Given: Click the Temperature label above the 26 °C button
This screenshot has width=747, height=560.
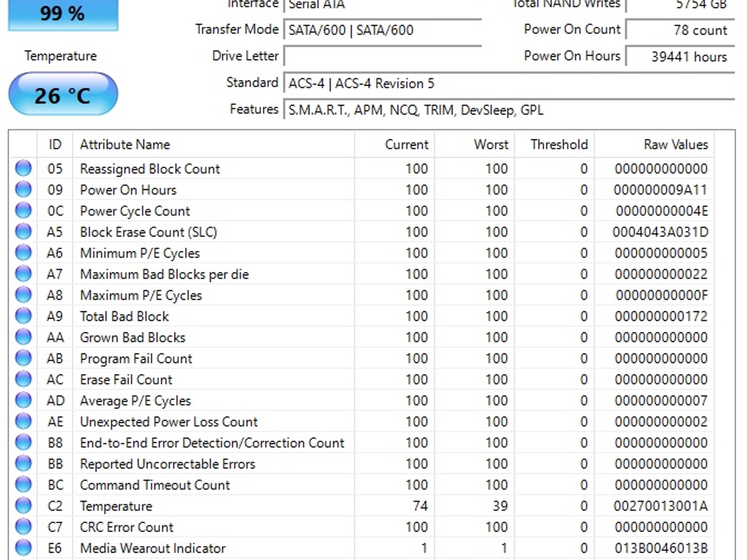Looking at the screenshot, I should pyautogui.click(x=61, y=56).
